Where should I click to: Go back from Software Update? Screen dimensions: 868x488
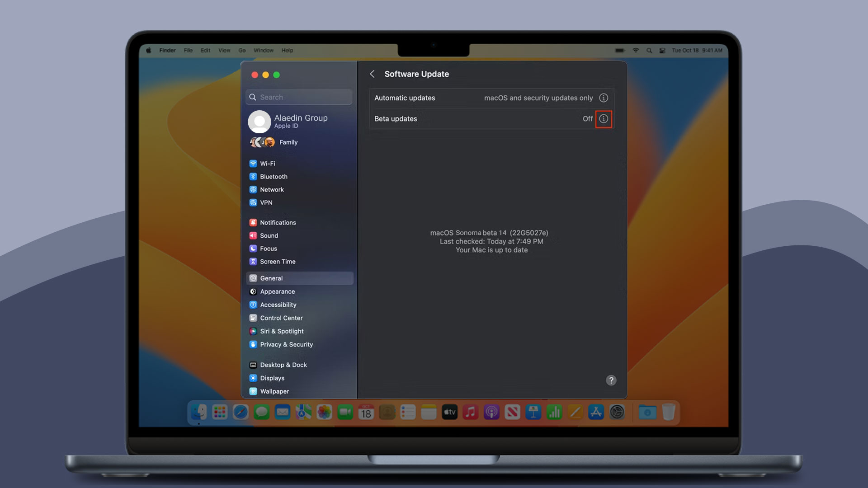[x=372, y=74]
